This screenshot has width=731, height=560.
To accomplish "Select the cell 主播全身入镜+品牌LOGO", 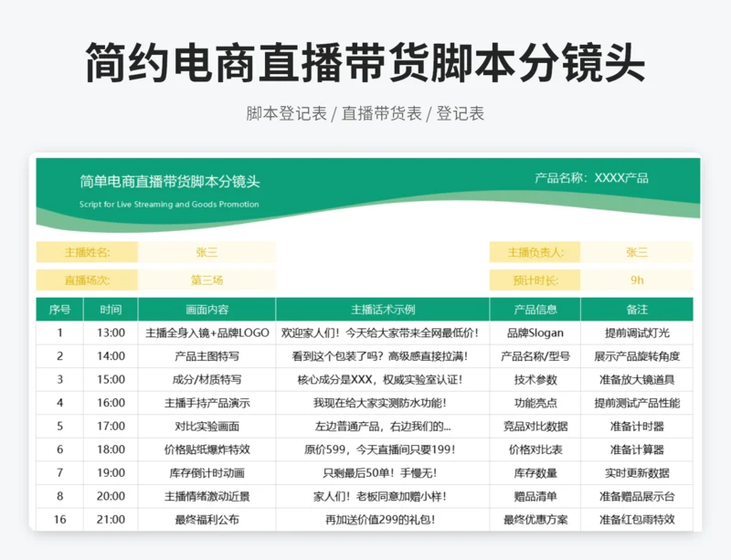I will coord(207,333).
